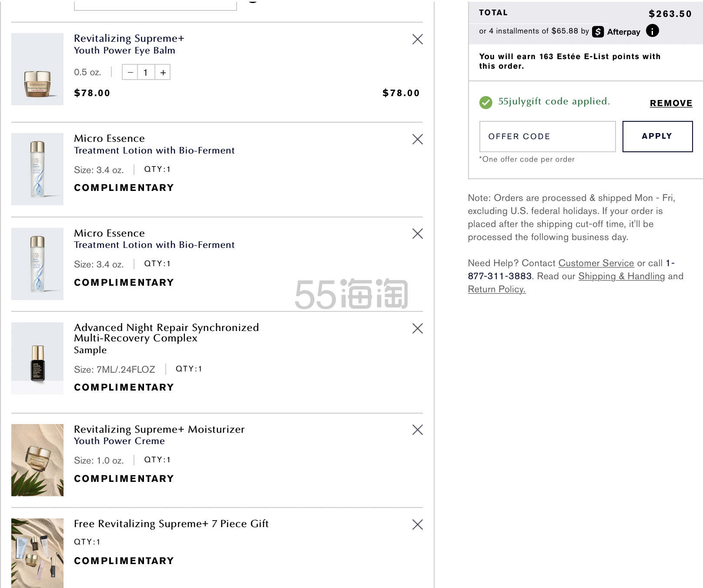Remove the applied 55julygift code

pyautogui.click(x=671, y=103)
